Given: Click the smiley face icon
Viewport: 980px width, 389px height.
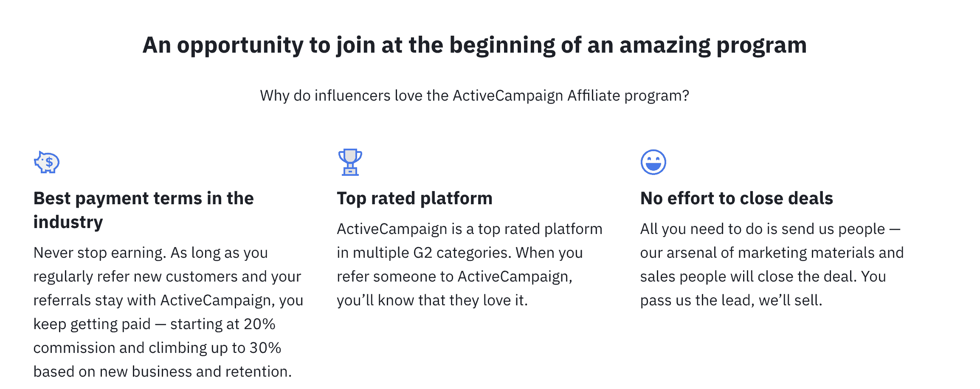Looking at the screenshot, I should [x=653, y=162].
